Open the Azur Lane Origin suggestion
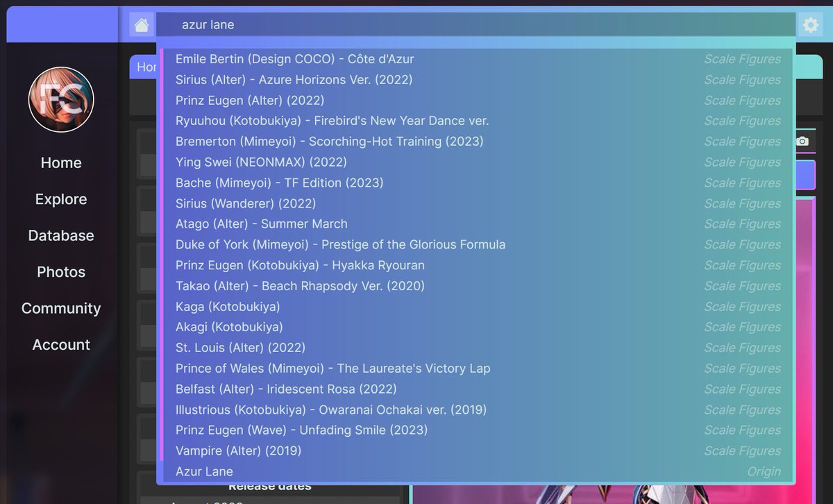Viewport: 833px width, 504px height. (x=478, y=471)
